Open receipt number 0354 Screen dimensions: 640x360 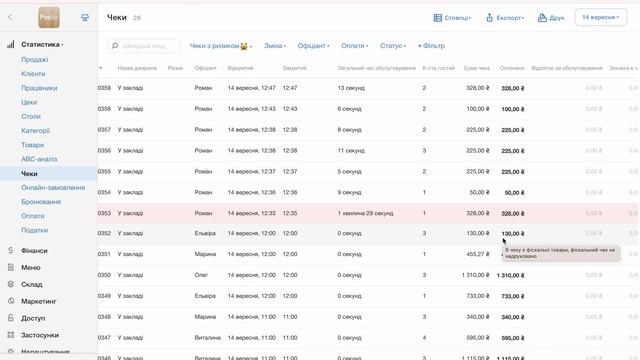click(x=104, y=192)
